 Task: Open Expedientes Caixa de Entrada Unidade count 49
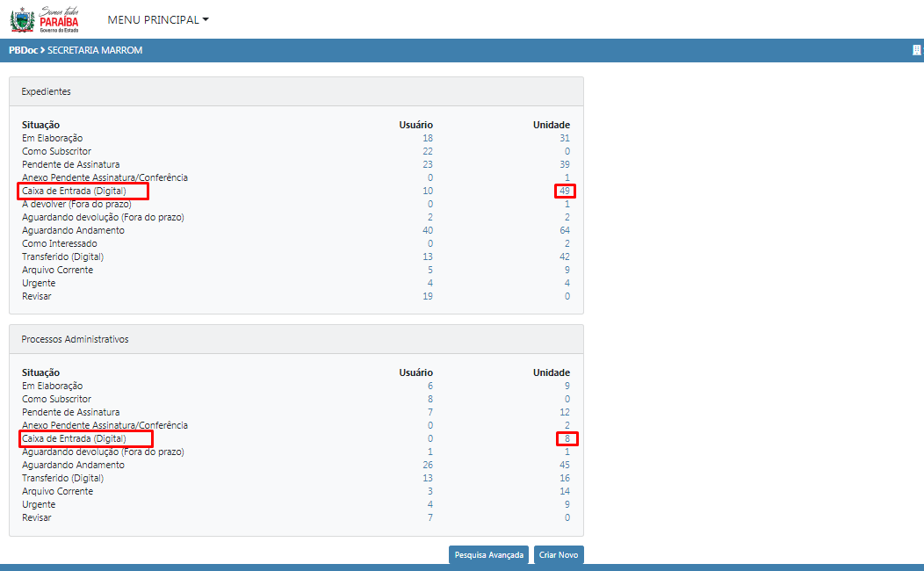click(x=565, y=191)
